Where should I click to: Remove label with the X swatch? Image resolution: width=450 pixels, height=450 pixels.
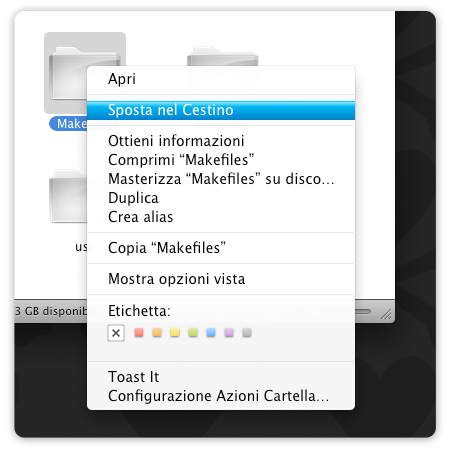coord(116,333)
